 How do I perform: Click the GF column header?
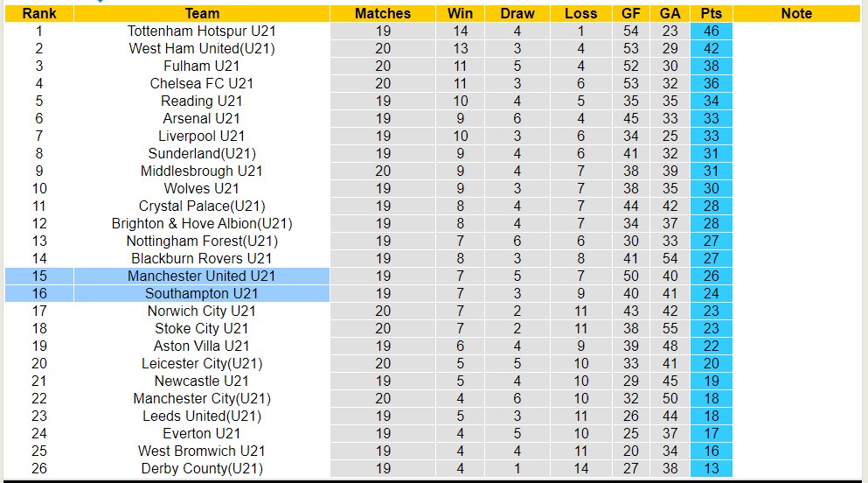click(x=631, y=13)
